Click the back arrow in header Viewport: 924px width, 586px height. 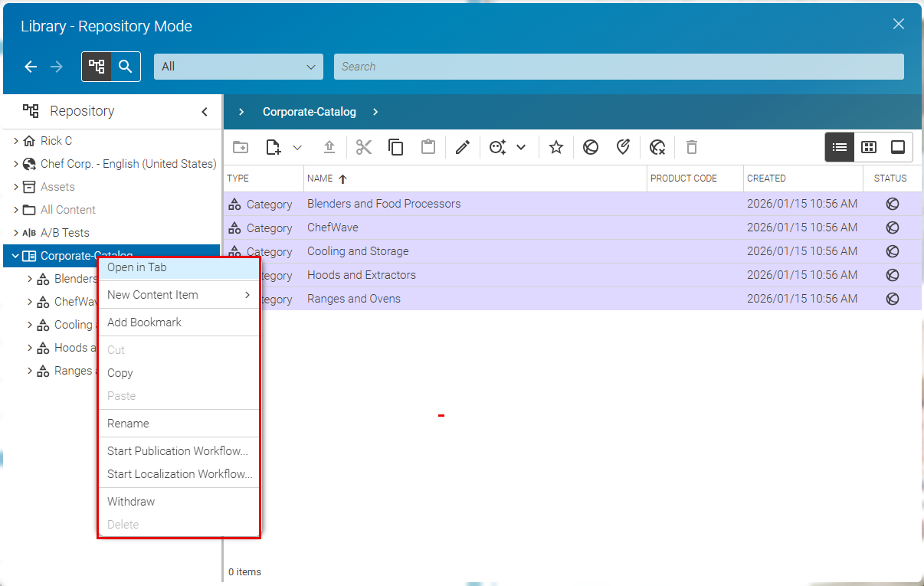(31, 67)
